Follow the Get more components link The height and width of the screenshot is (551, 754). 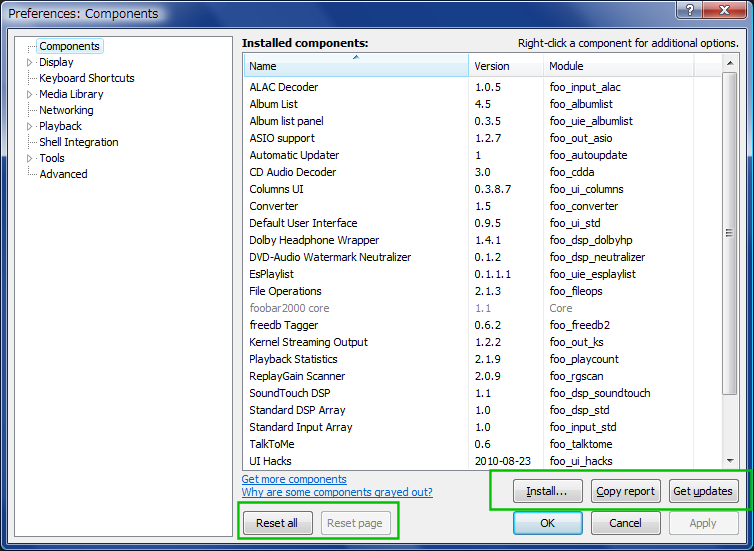(x=294, y=479)
